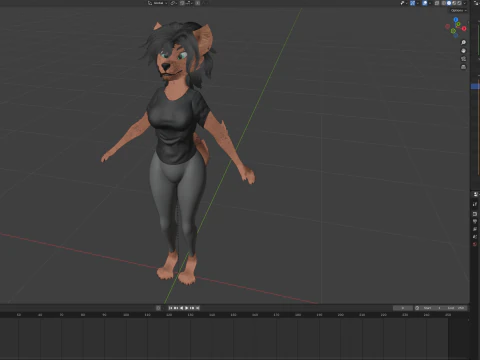The image size is (480, 360).
Task: Click the blue Z axis on the navigation gizmo
Action: pos(456,19)
